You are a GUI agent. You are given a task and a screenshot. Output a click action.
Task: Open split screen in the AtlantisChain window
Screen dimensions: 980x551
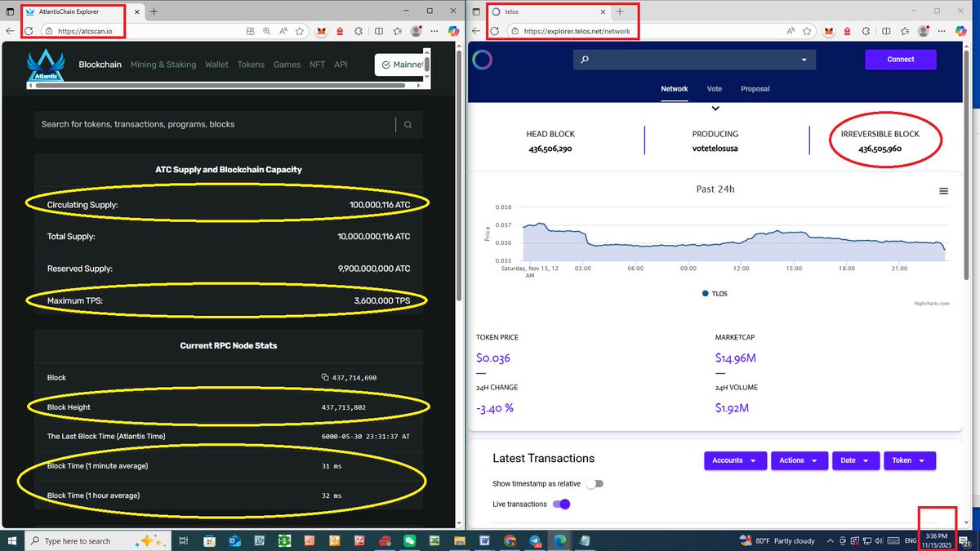pyautogui.click(x=379, y=31)
